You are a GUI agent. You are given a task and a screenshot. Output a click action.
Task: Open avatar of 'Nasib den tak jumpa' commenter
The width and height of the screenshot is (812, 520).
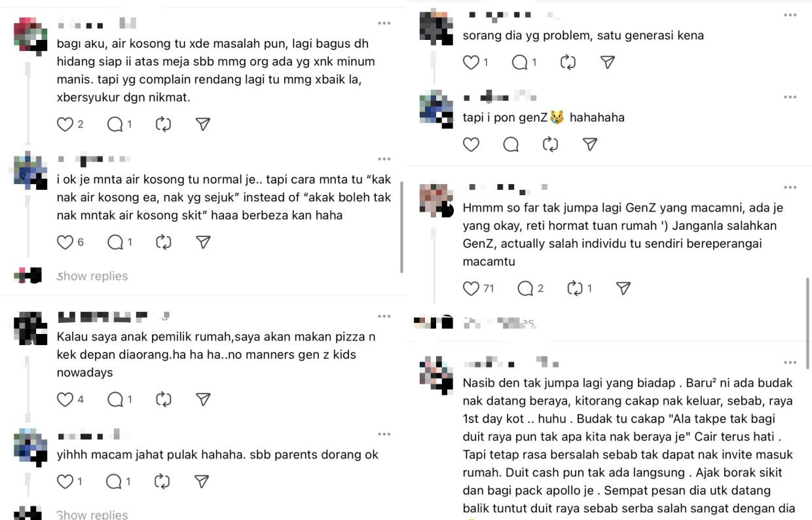click(436, 375)
